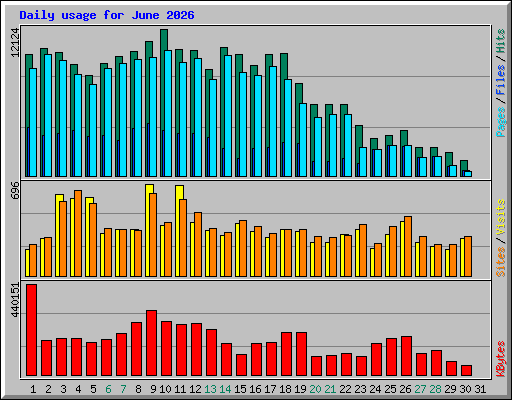Click the cyan files bar for day 1
512x400 pixels.
(x=33, y=122)
